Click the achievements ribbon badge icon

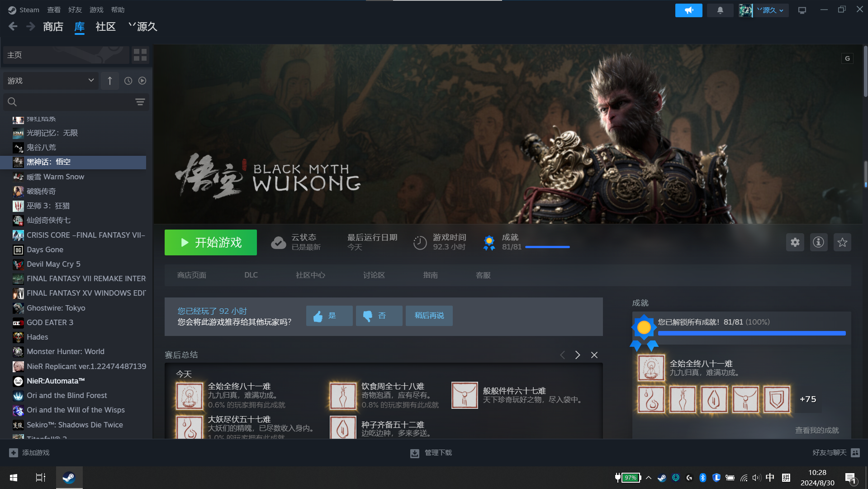(x=489, y=243)
